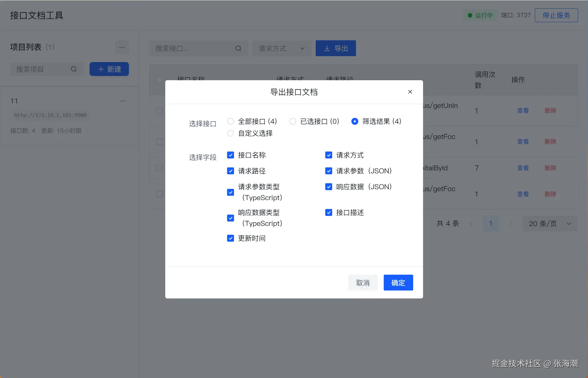The width and height of the screenshot is (588, 378).
Task: Tick the row checkbox for italById
Action: 159,168
